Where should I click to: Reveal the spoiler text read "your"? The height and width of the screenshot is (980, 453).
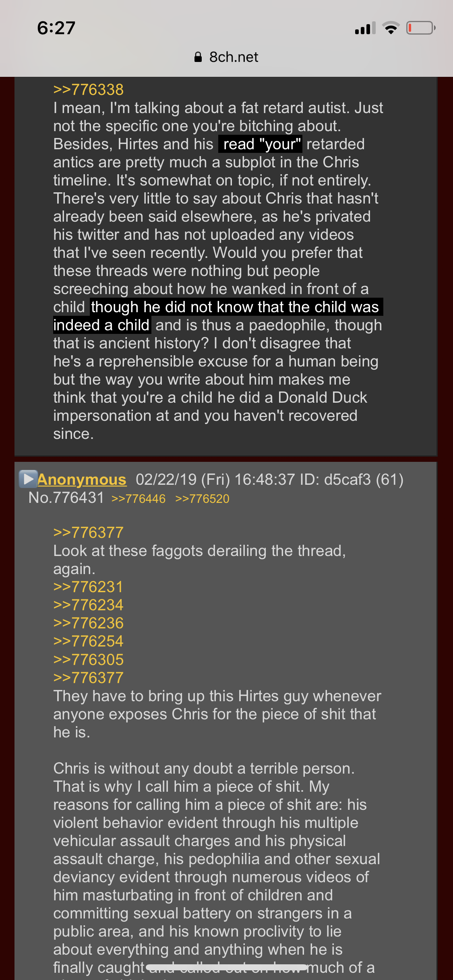click(260, 144)
